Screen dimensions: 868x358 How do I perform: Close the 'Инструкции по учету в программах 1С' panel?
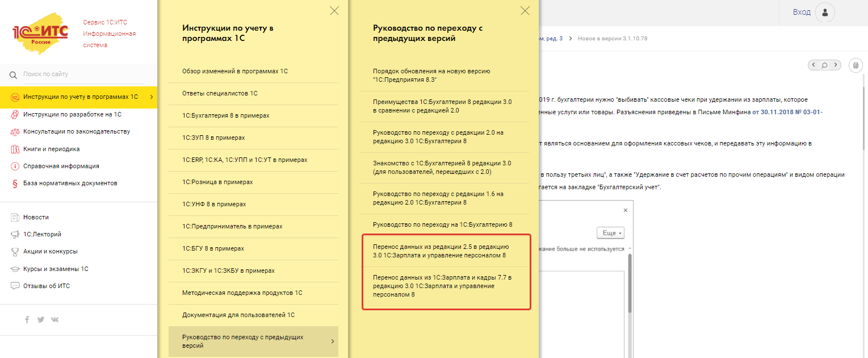tap(334, 10)
